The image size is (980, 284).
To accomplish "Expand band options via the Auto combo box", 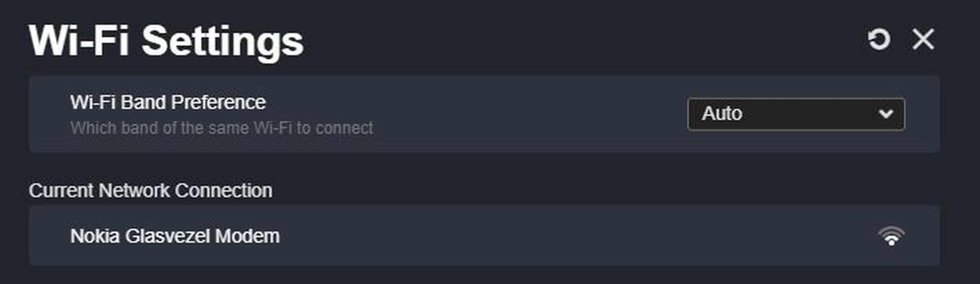I will point(795,114).
